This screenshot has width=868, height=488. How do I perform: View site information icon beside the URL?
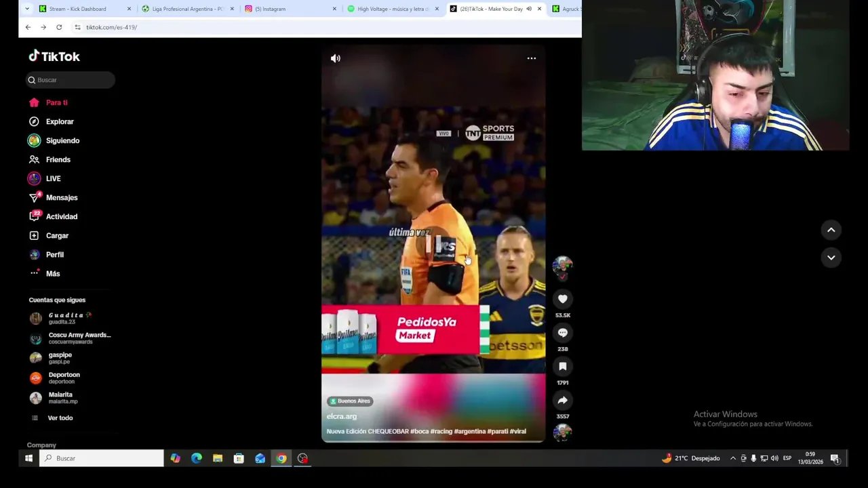click(x=77, y=27)
